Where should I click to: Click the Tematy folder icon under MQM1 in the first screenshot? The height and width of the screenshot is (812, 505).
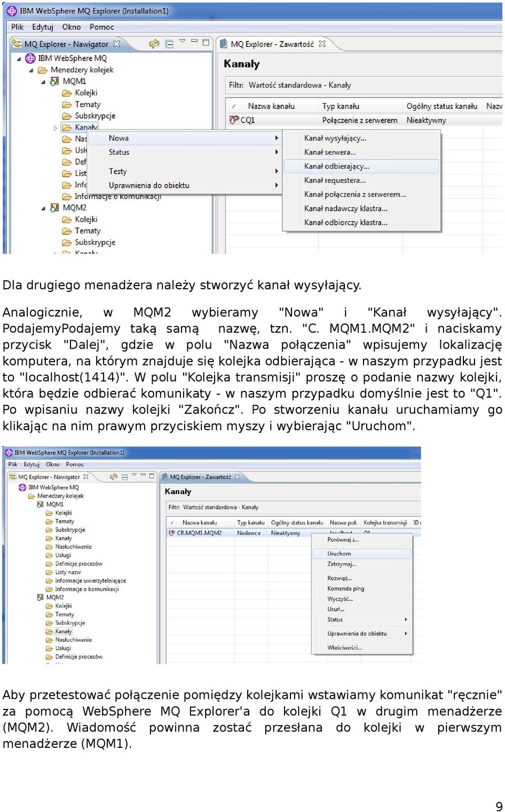click(67, 105)
